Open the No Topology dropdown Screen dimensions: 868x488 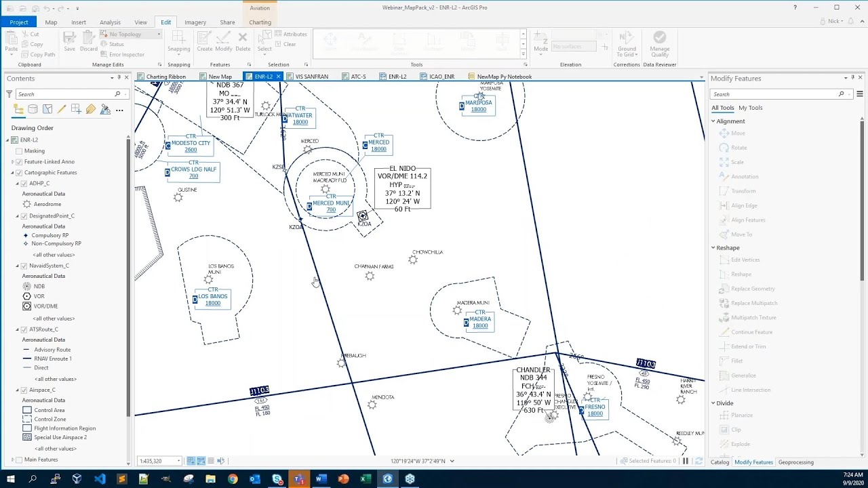(159, 34)
